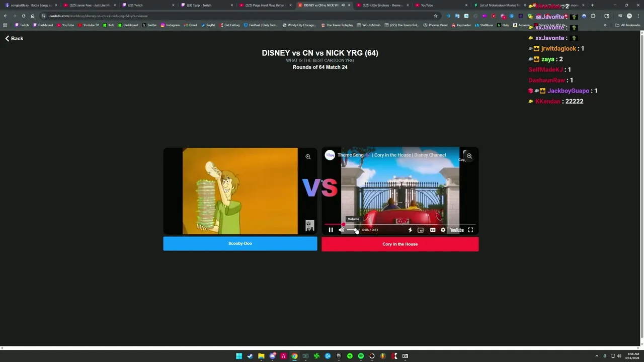
Task: Open the StatMuse bookmark
Action: 484,25
